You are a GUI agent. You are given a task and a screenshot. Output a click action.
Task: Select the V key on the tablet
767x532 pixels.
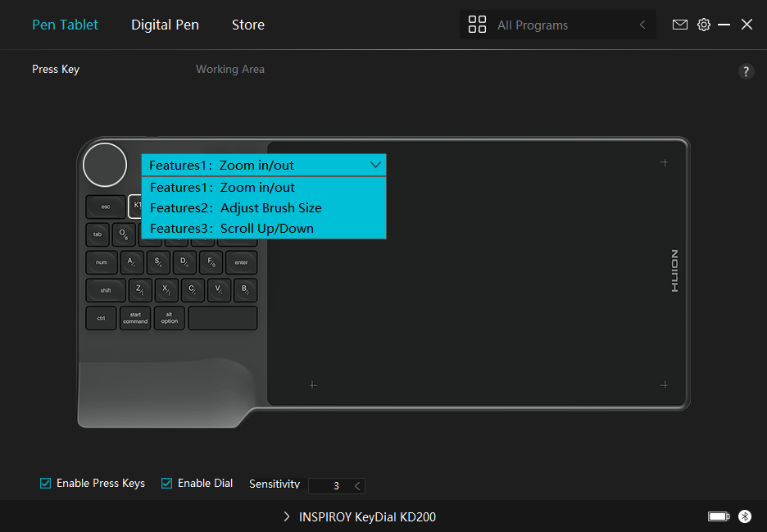click(219, 290)
